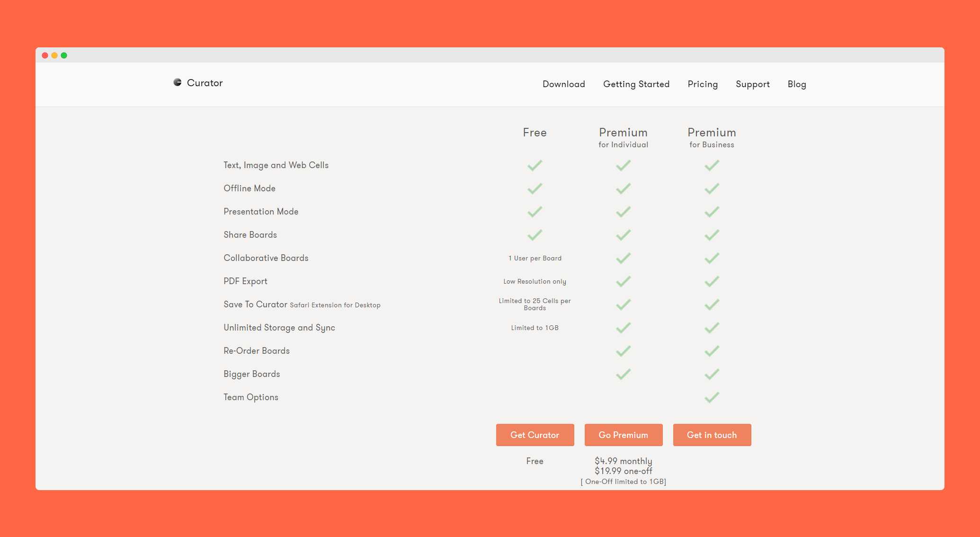Click the 'Offline Mode' feature label
Viewport: 980px width, 537px height.
[x=249, y=188]
